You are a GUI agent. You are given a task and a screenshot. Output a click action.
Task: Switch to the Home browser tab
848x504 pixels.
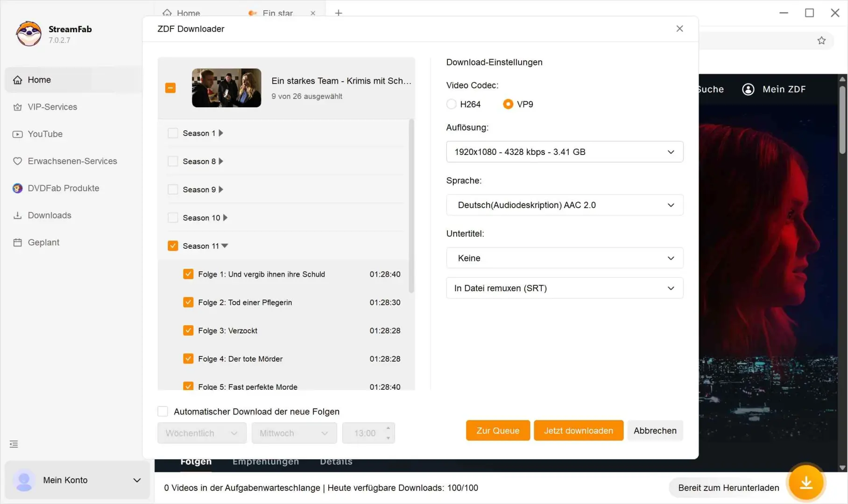pos(181,13)
